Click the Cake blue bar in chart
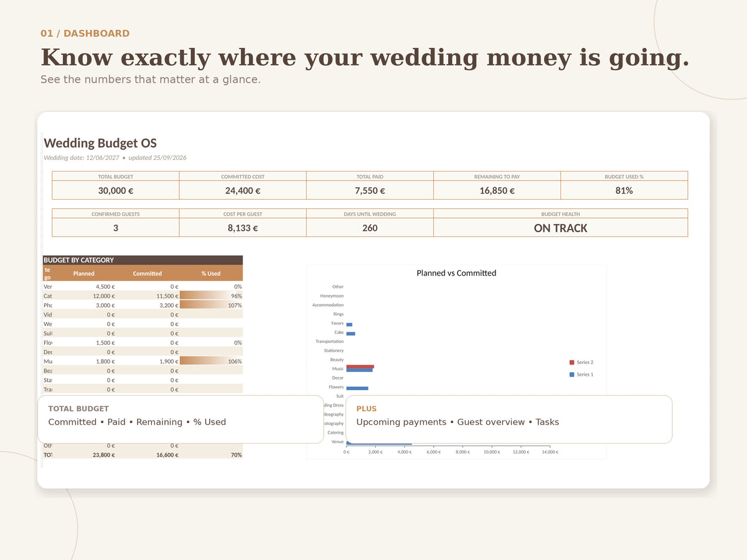 pos(351,334)
